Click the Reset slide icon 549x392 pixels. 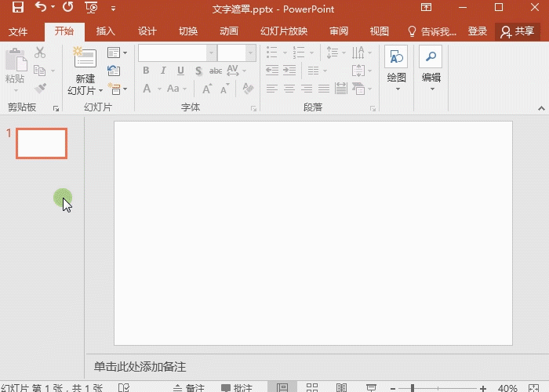pos(114,71)
